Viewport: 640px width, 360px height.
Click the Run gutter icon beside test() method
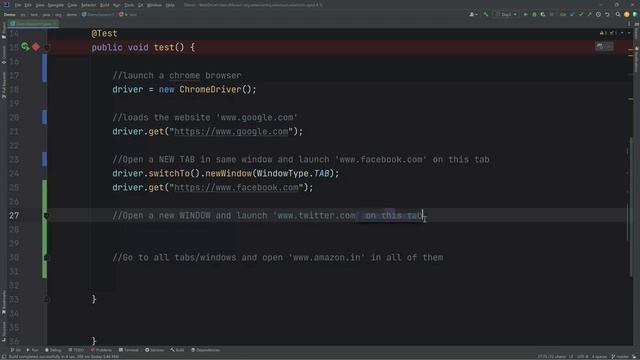coord(25,47)
